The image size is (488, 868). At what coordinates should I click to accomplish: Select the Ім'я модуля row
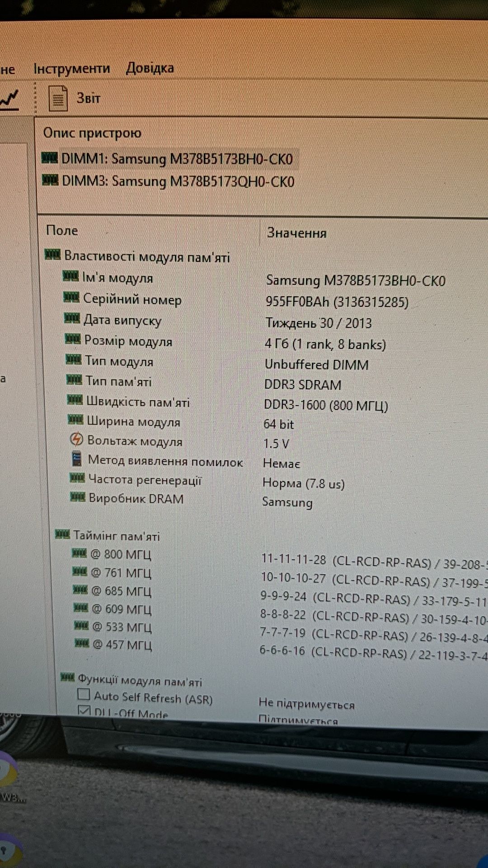(117, 278)
